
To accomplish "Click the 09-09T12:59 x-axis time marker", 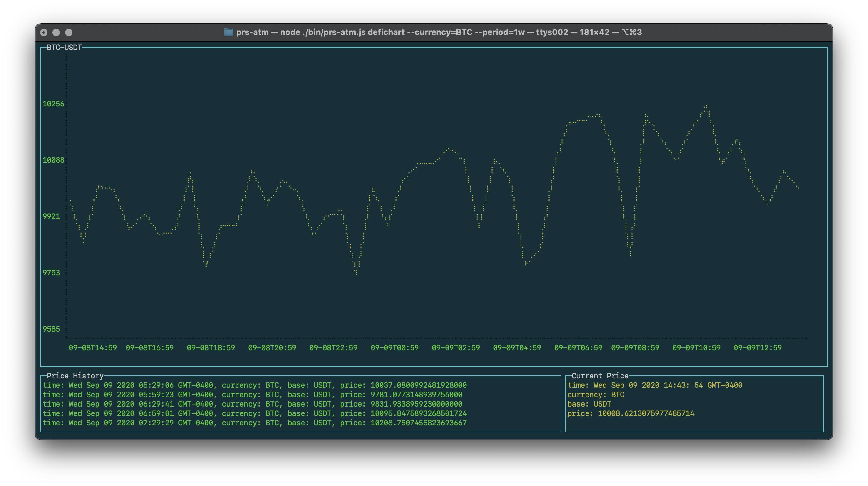I will 757,348.
